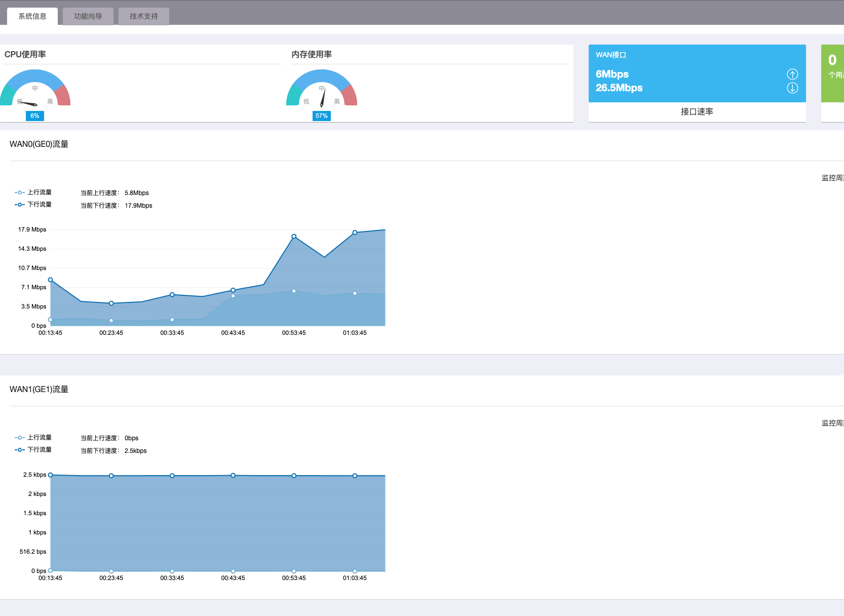Image resolution: width=844 pixels, height=616 pixels.
Task: Switch to the 系统信息 tab
Action: 32,16
